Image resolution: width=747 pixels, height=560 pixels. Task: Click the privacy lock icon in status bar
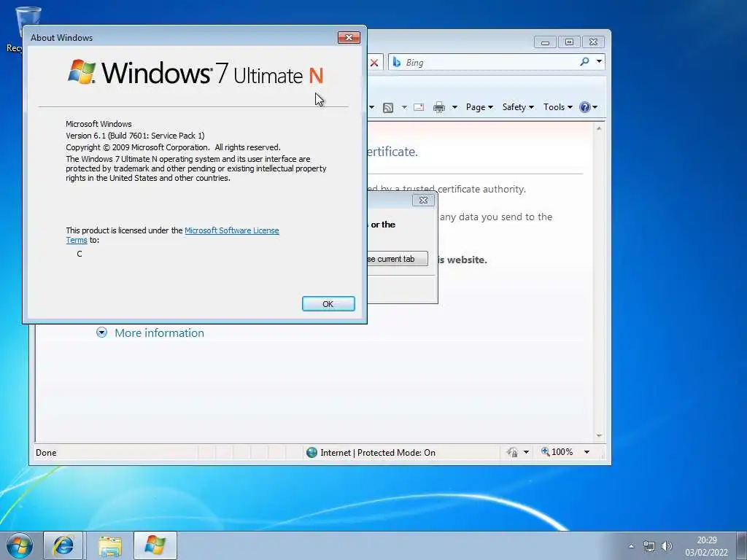[513, 452]
